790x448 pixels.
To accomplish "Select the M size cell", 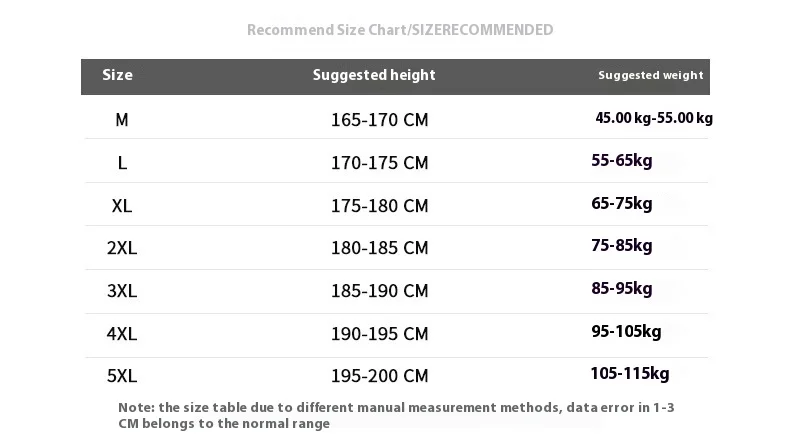I will [x=122, y=120].
